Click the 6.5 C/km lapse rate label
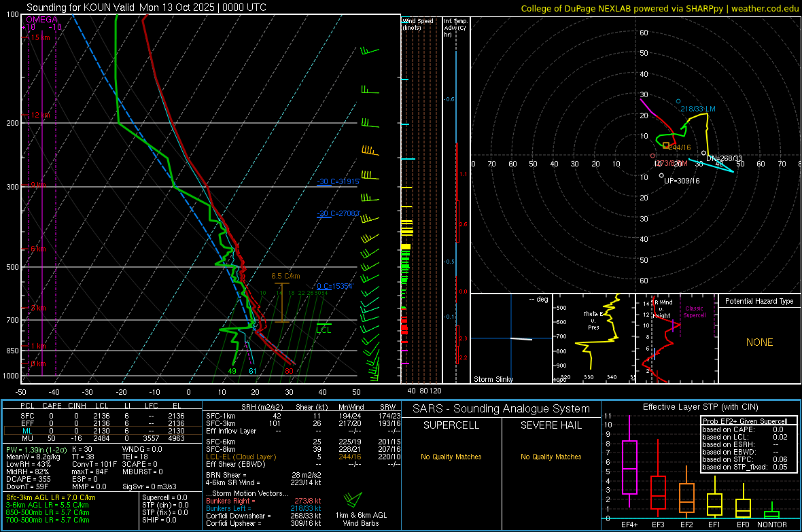Image resolution: width=802 pixels, height=532 pixels. click(x=285, y=277)
